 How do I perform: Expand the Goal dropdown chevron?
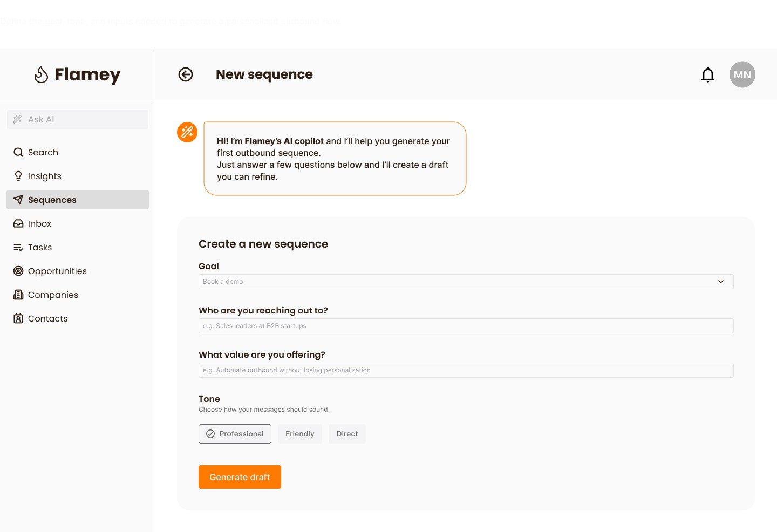coord(721,282)
